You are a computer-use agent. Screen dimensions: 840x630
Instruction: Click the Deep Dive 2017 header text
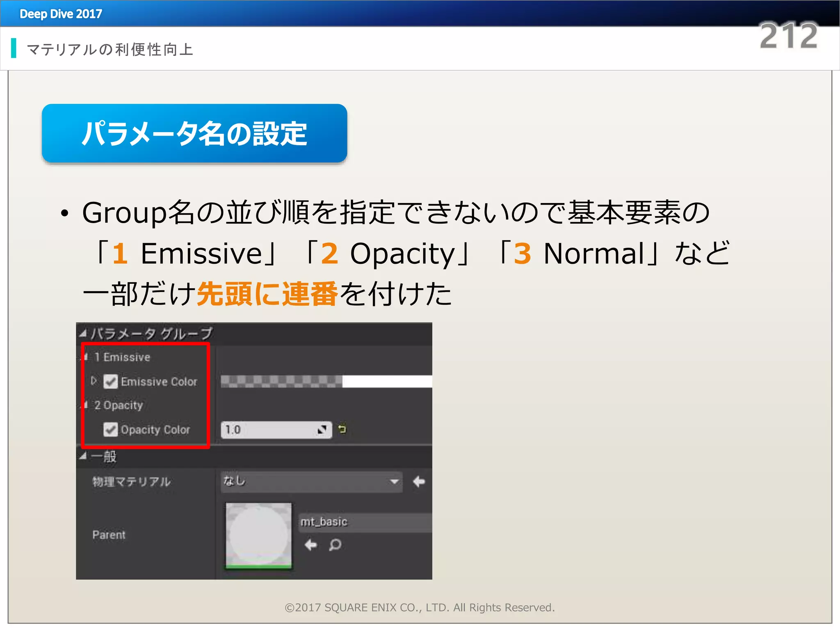tap(61, 14)
